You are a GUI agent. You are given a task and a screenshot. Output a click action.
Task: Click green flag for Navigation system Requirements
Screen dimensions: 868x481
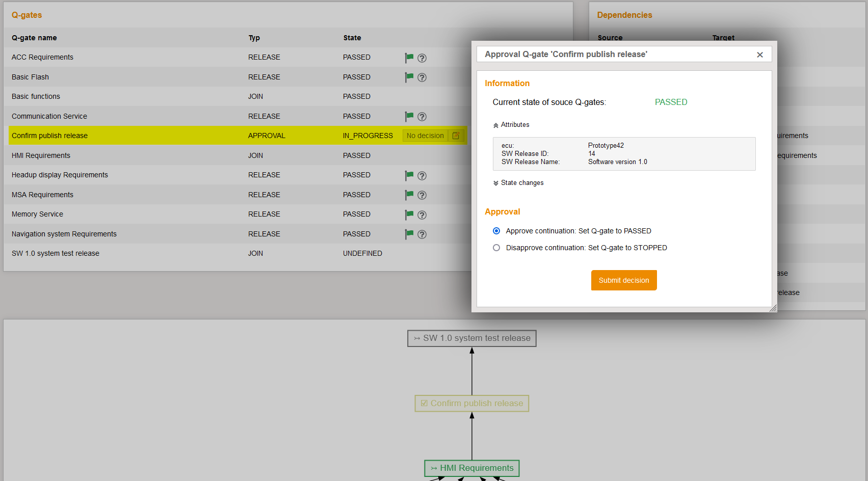[409, 234]
